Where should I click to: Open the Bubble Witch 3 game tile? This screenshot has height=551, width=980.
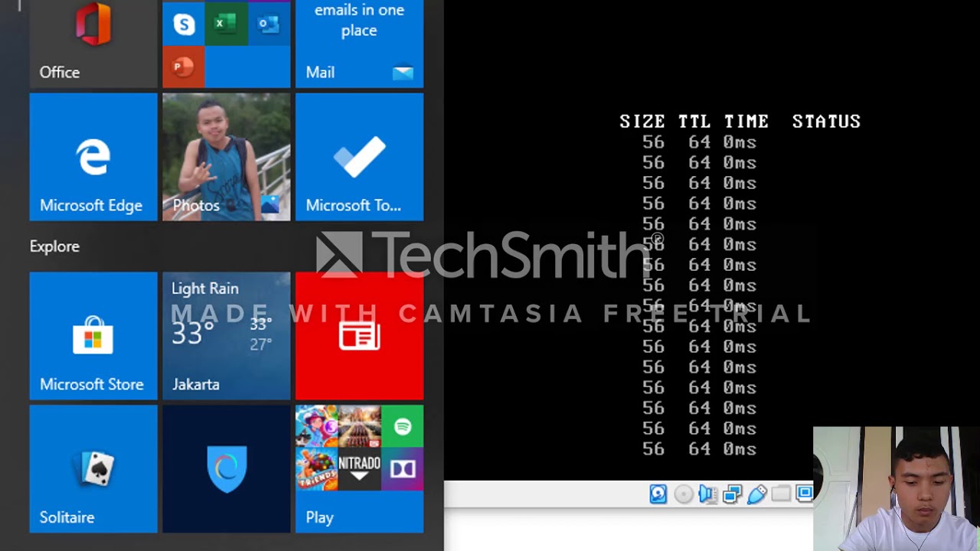coord(317,426)
